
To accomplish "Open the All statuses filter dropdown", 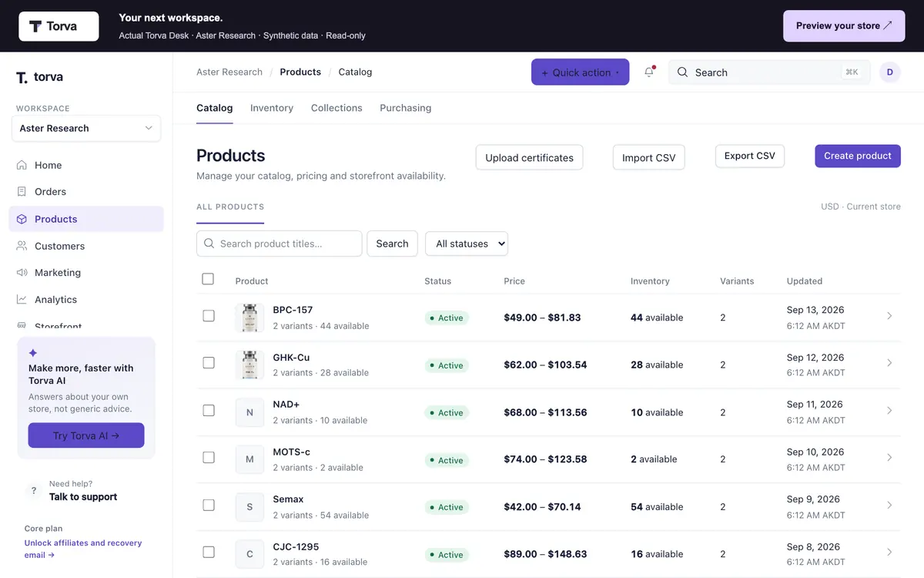I will pyautogui.click(x=467, y=244).
